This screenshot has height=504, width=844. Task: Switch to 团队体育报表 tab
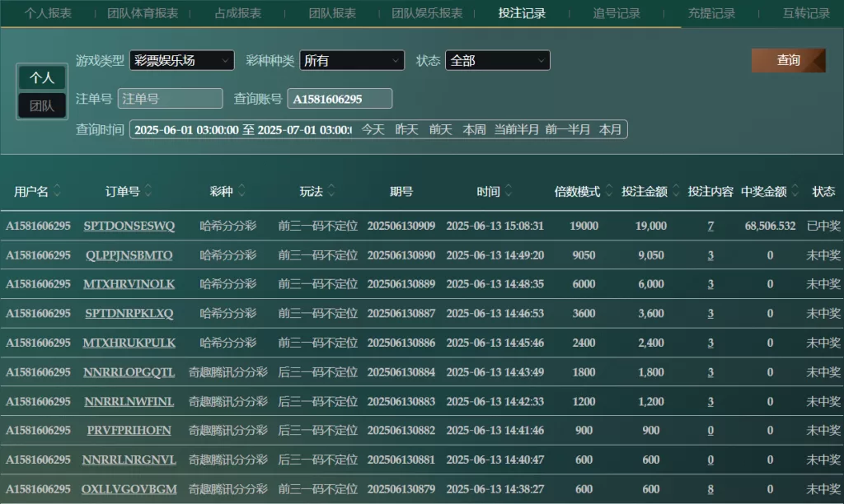143,13
